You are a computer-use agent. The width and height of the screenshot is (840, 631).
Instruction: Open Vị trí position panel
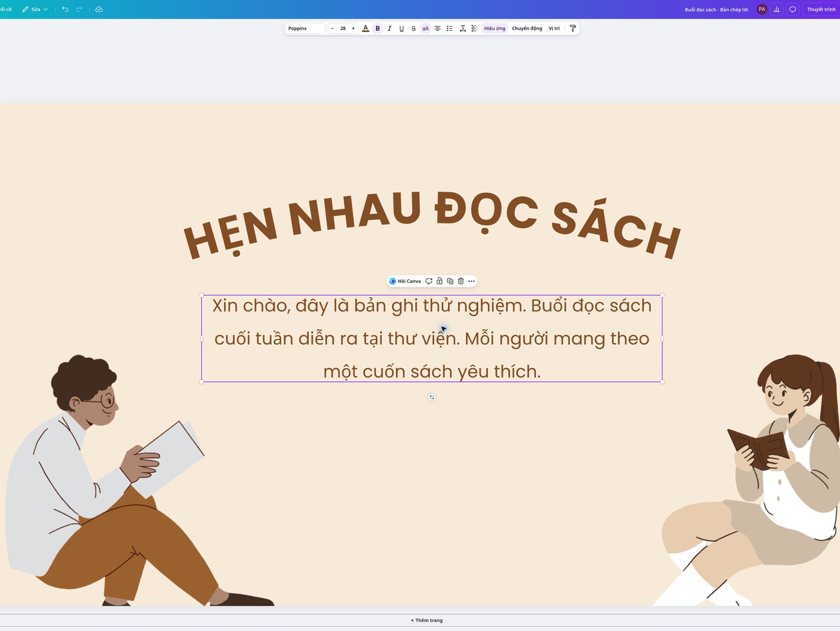pos(554,29)
